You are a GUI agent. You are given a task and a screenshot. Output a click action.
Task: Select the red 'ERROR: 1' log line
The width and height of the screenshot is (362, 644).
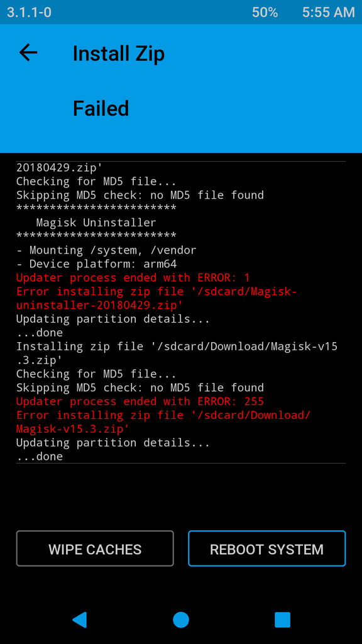click(133, 277)
